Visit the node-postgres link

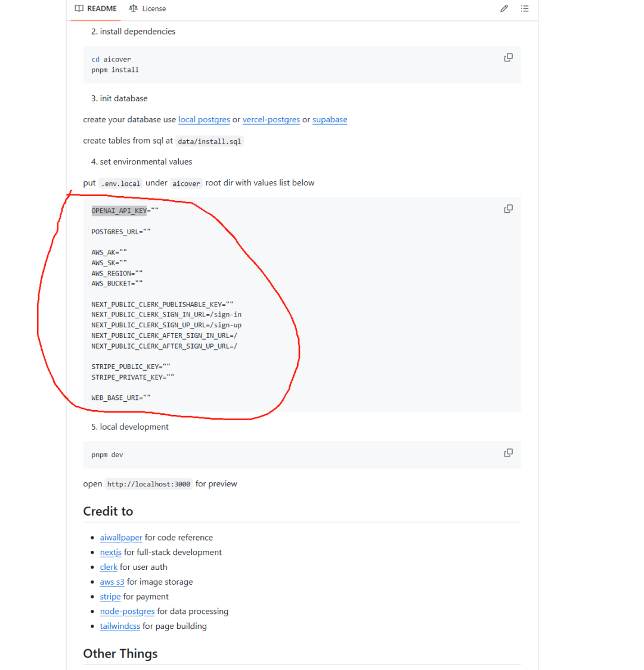point(127,612)
